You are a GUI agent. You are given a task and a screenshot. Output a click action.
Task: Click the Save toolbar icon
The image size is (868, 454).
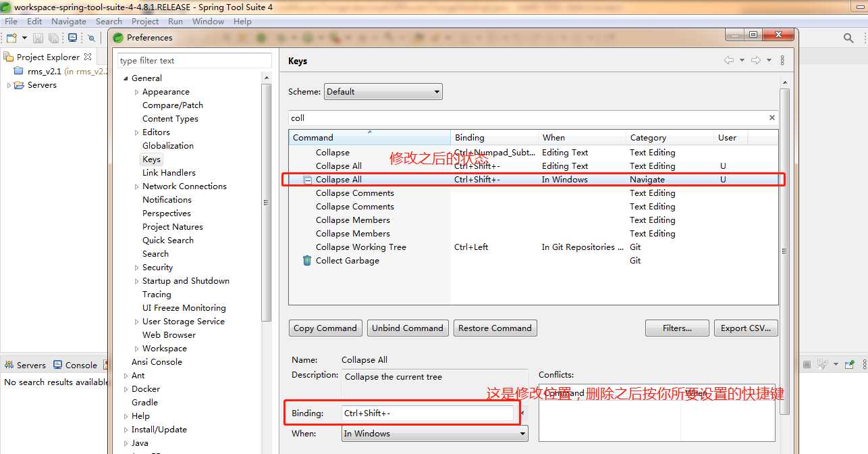point(38,38)
